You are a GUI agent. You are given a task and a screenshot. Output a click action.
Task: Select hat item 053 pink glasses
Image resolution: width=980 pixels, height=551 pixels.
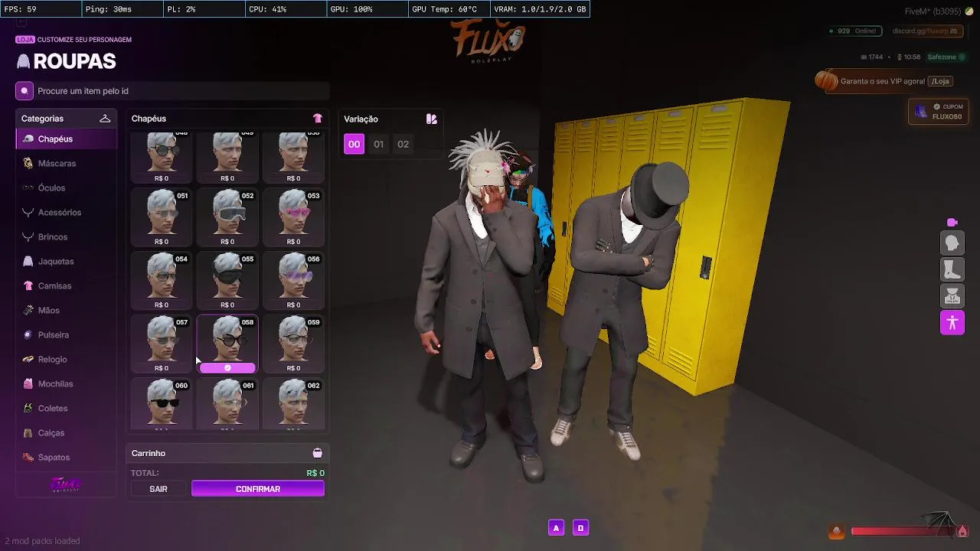pyautogui.click(x=293, y=217)
